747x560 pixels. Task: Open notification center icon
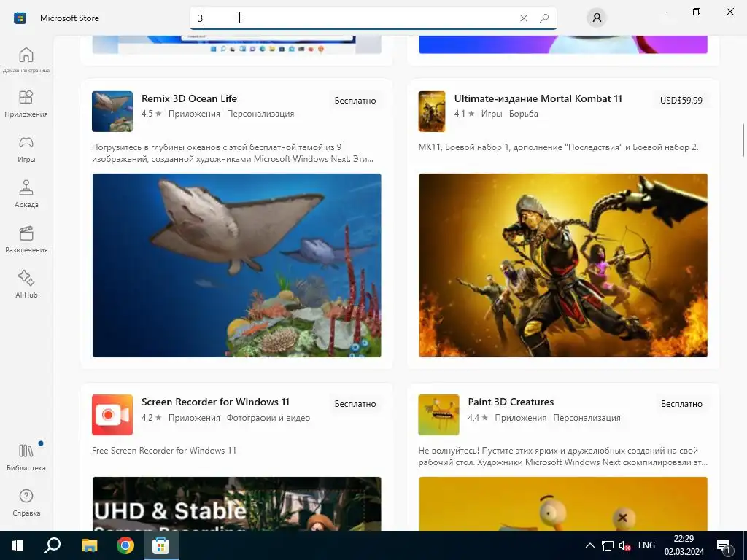[x=724, y=545]
